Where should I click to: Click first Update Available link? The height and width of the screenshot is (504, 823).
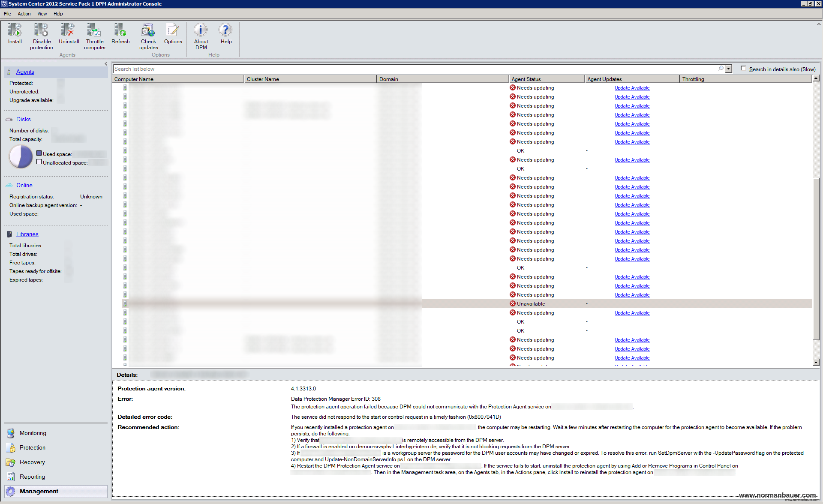[x=632, y=88]
